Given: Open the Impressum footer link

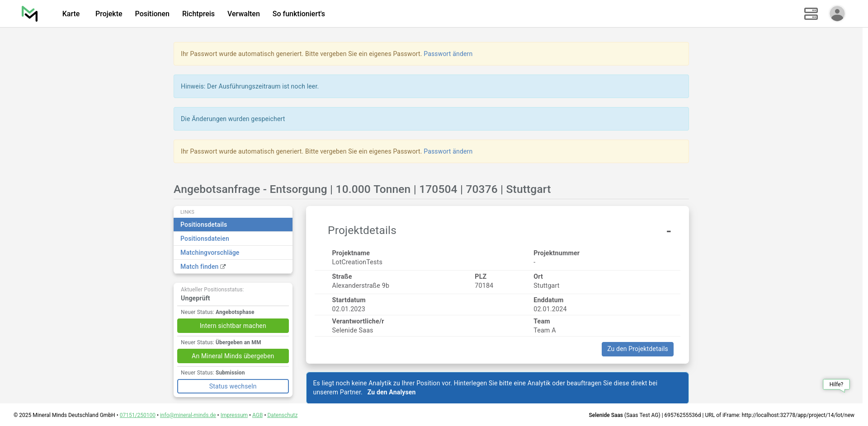Looking at the screenshot, I should coord(234,415).
